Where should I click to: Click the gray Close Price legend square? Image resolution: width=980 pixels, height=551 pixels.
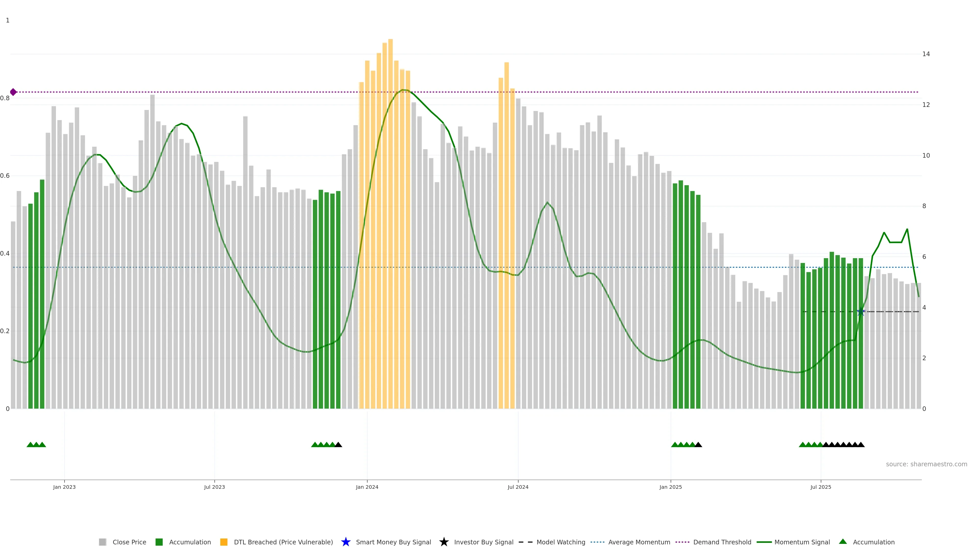tap(102, 542)
